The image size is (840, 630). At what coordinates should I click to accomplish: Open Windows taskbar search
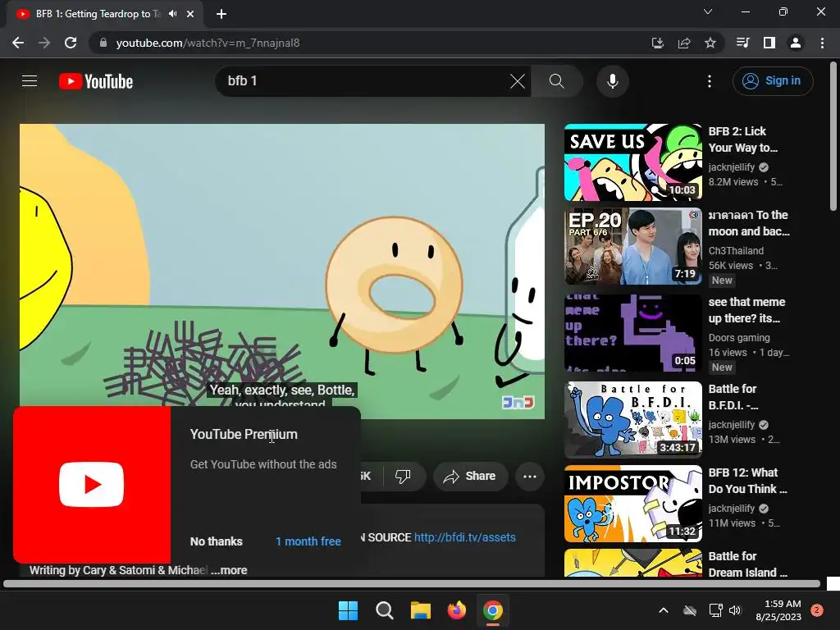(384, 610)
